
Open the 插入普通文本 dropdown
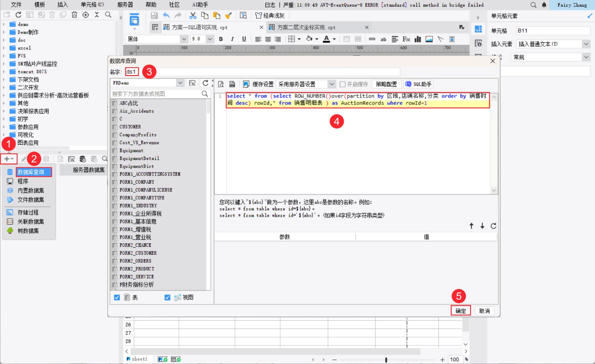point(586,44)
